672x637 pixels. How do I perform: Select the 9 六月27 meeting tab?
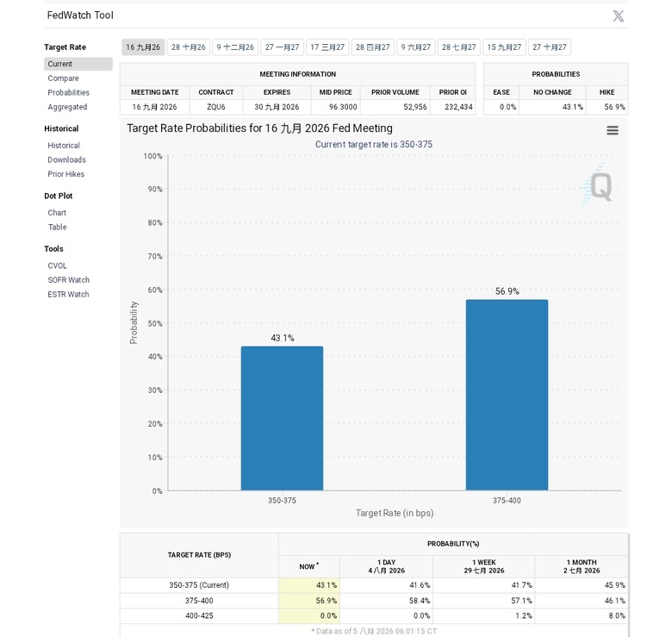pyautogui.click(x=416, y=47)
